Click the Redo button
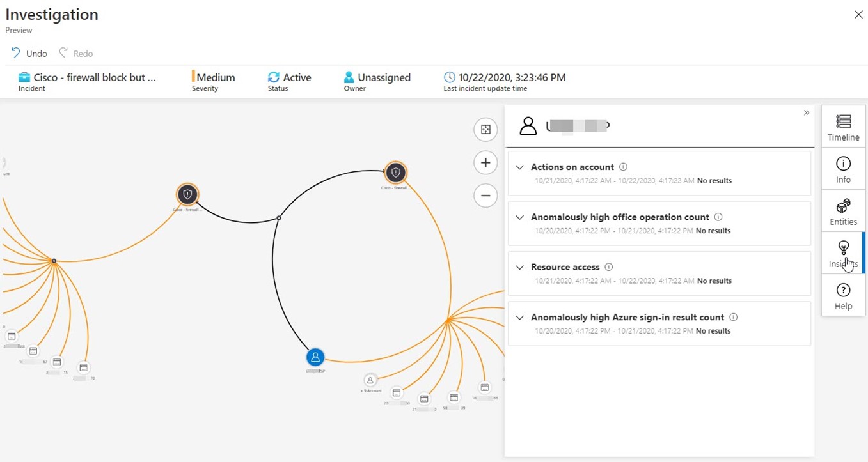868x462 pixels. tap(76, 54)
